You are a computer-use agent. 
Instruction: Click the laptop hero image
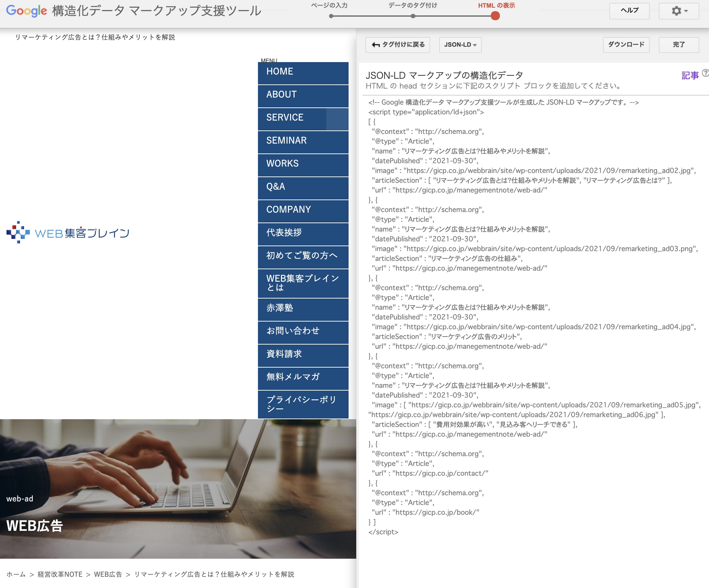[x=178, y=488]
